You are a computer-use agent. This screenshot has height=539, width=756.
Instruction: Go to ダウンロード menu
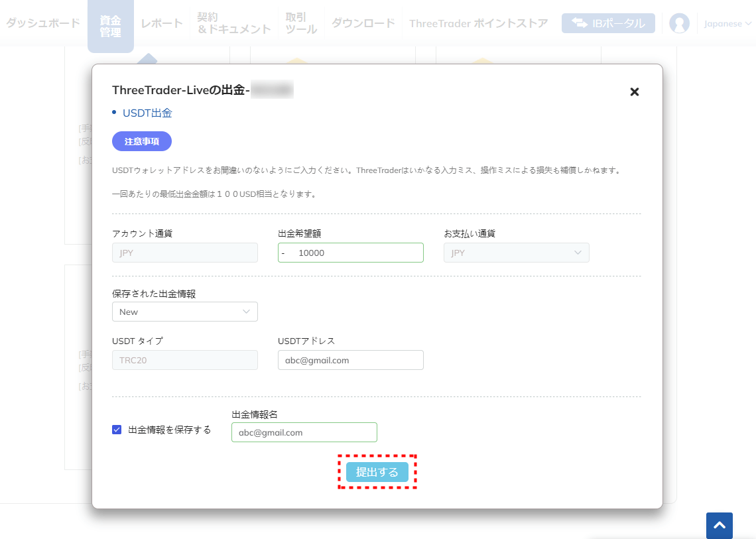(x=363, y=23)
